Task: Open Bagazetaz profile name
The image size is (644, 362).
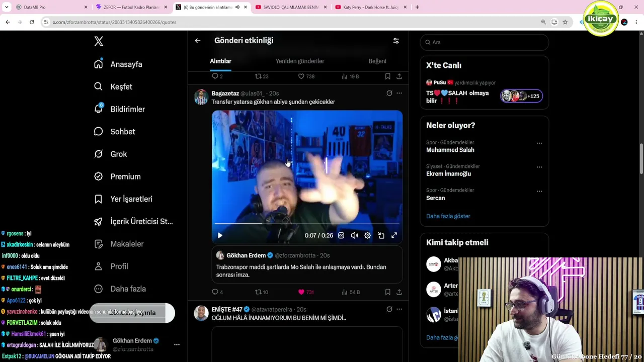Action: pyautogui.click(x=225, y=94)
